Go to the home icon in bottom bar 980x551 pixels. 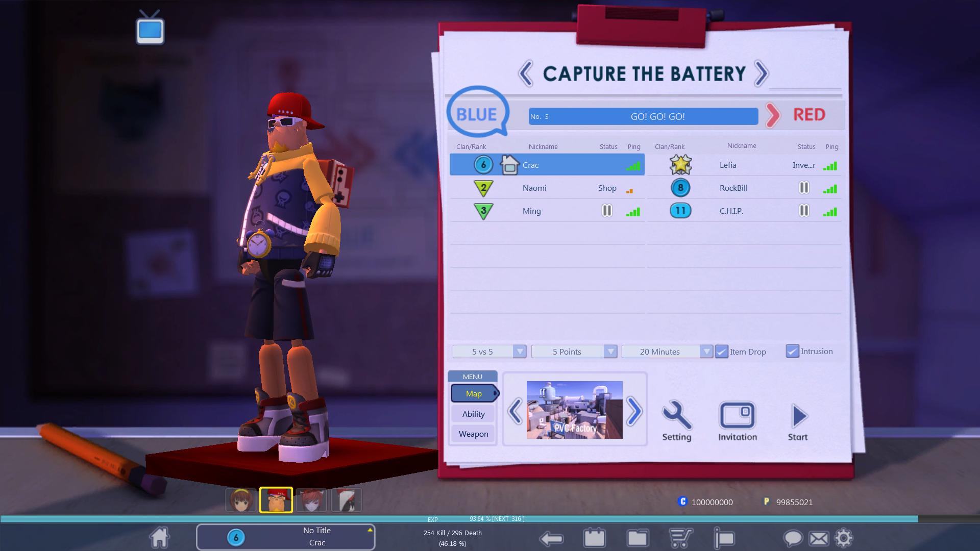click(159, 537)
